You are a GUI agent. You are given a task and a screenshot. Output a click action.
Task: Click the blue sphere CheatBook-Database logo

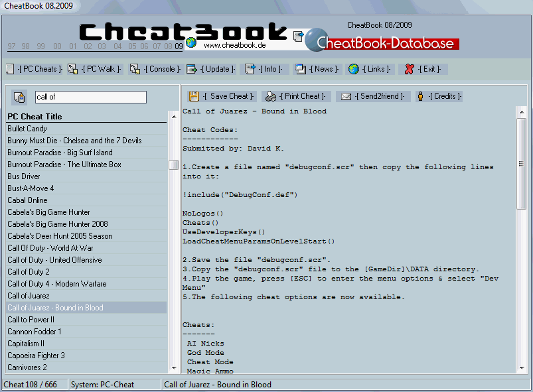click(x=317, y=40)
